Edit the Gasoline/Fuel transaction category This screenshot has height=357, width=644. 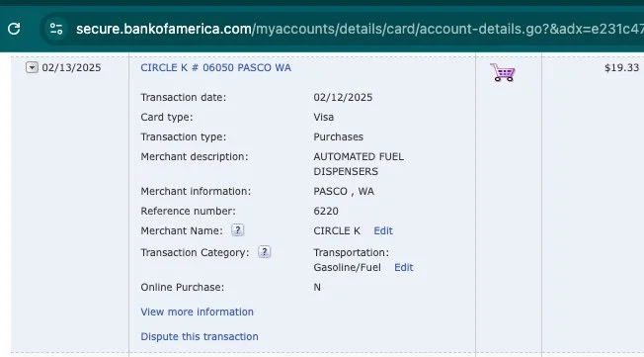click(x=404, y=267)
